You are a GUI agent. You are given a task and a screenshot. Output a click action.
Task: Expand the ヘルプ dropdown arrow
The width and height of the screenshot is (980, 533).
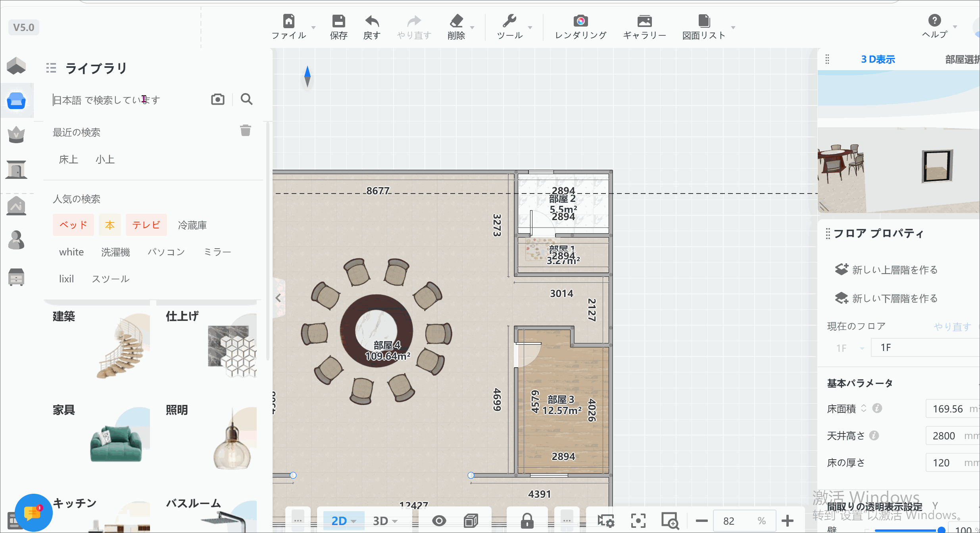coord(955,27)
